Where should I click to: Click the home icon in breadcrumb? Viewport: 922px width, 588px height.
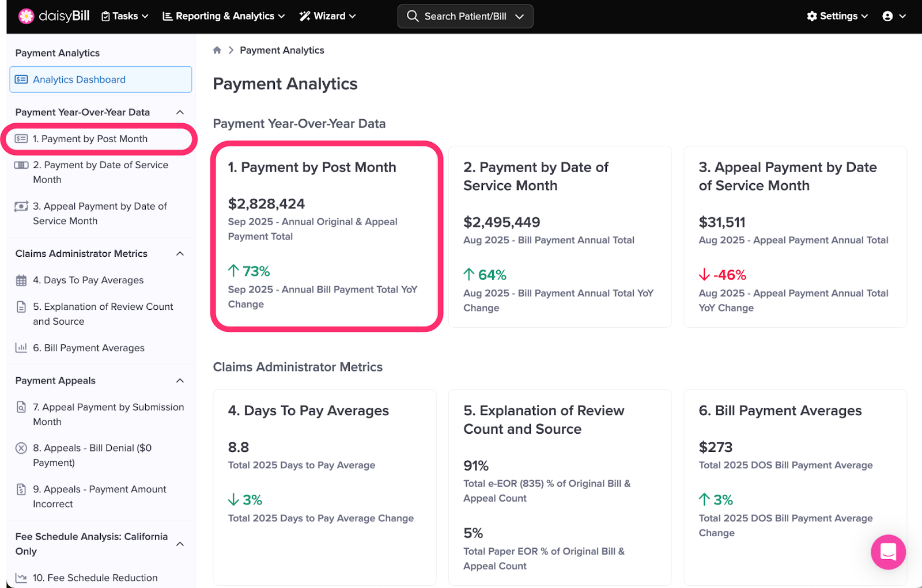pos(217,50)
